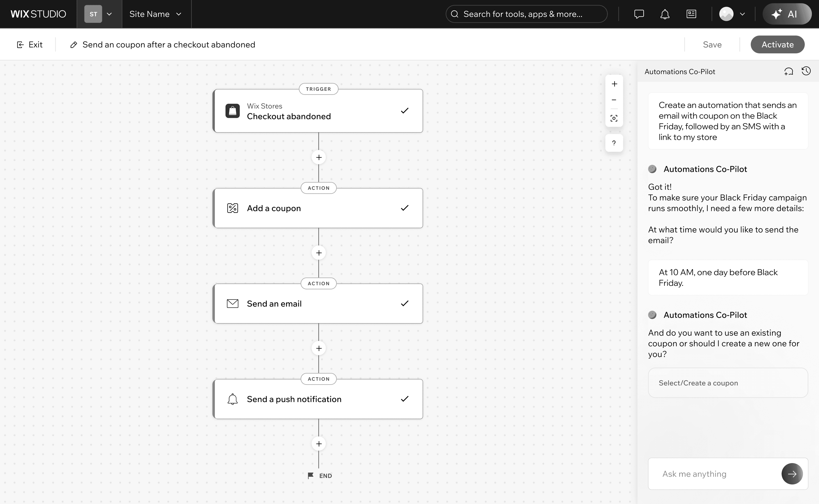
Task: Click the TRIGGER label badge
Action: pyautogui.click(x=318, y=89)
